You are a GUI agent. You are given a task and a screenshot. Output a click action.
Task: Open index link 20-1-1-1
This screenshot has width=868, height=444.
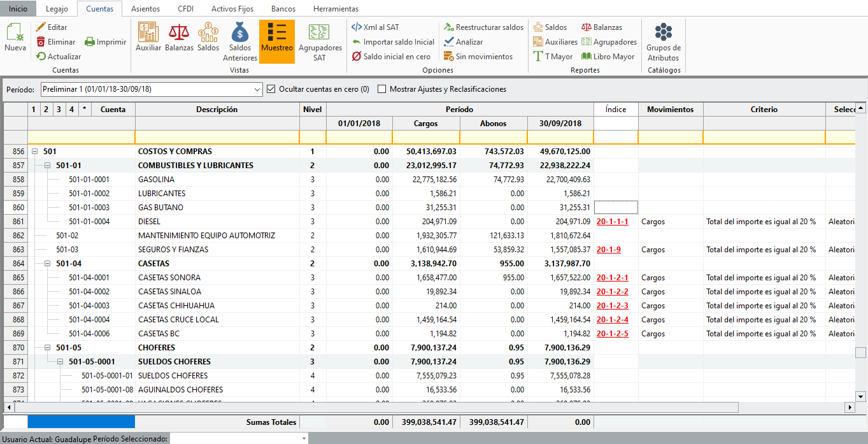tap(612, 222)
